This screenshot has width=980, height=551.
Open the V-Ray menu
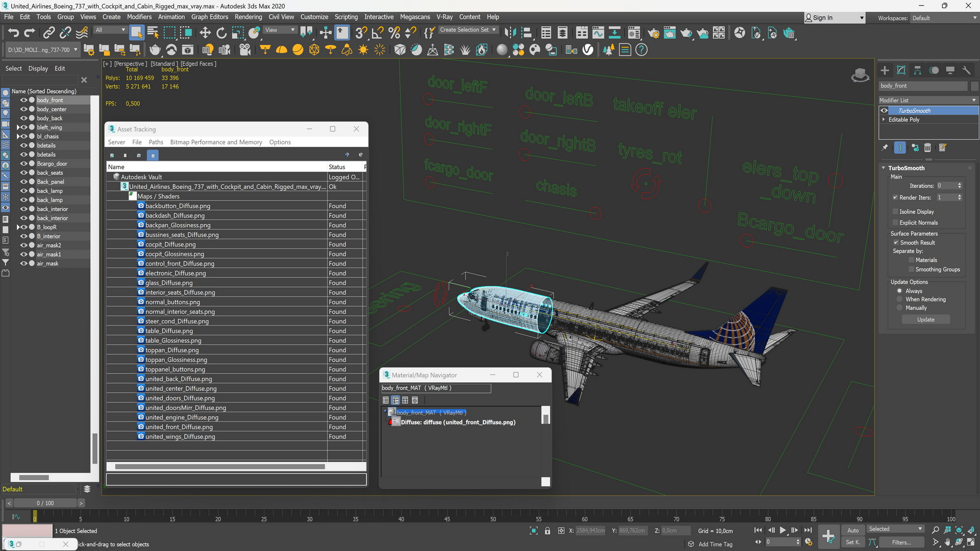pyautogui.click(x=444, y=17)
